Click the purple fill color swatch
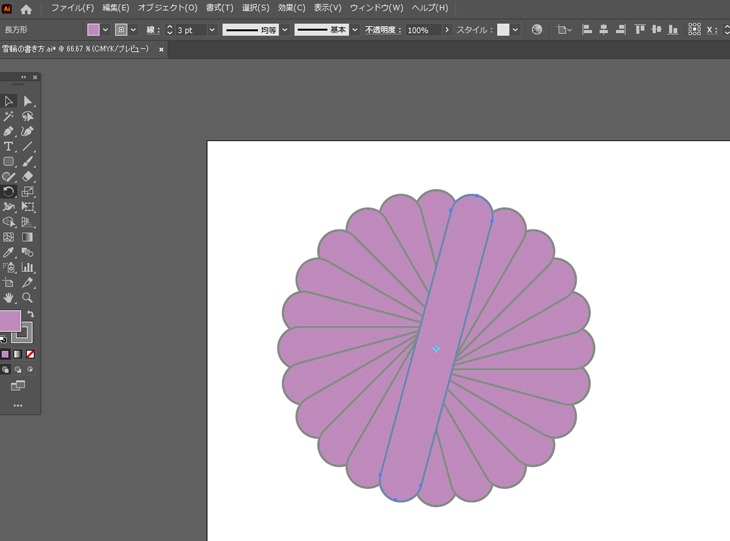Viewport: 730px width, 541px height. coord(9,321)
